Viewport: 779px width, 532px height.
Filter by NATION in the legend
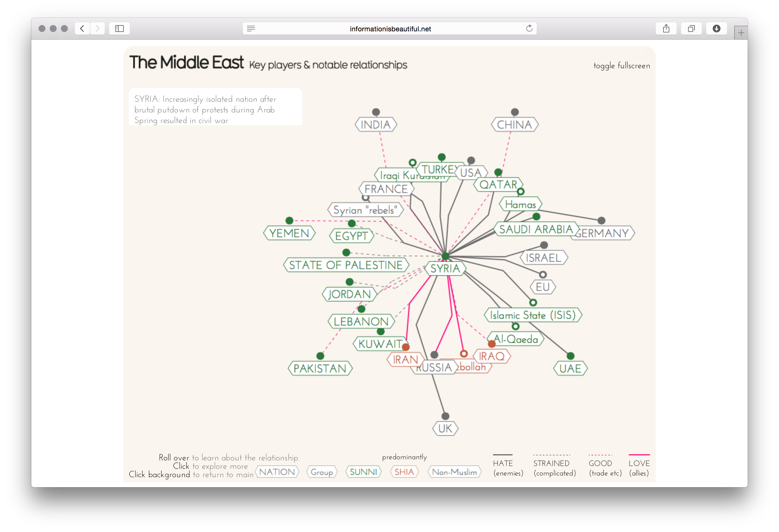[x=277, y=472]
